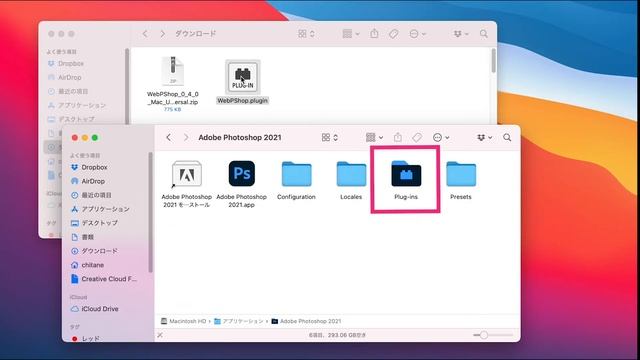The height and width of the screenshot is (360, 640).
Task: Open action menu in Downloads window
Action: [417, 34]
